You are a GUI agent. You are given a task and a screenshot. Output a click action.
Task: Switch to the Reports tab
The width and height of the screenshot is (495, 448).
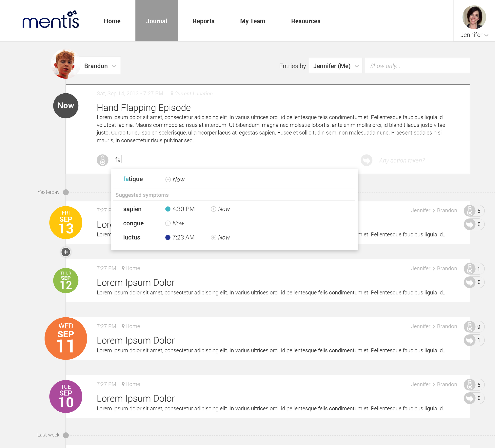click(203, 21)
